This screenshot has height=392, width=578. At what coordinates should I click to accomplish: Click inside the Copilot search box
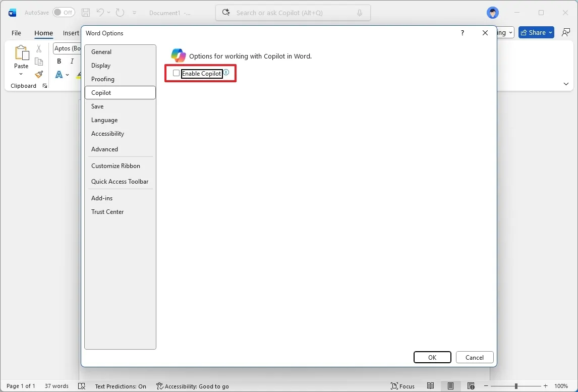293,12
